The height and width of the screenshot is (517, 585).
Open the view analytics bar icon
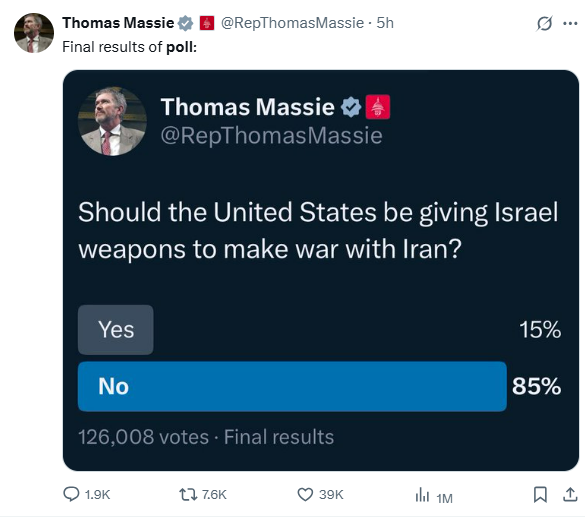click(422, 495)
